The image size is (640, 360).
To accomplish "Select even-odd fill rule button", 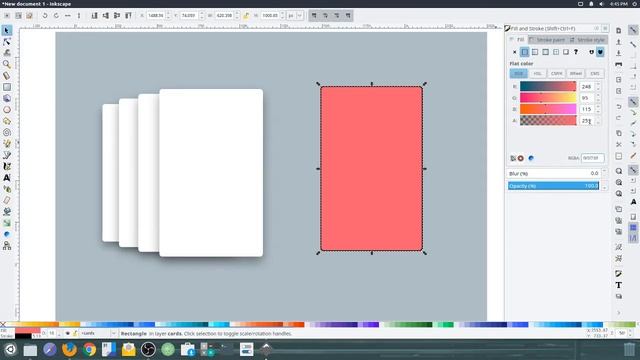I will coord(591,52).
